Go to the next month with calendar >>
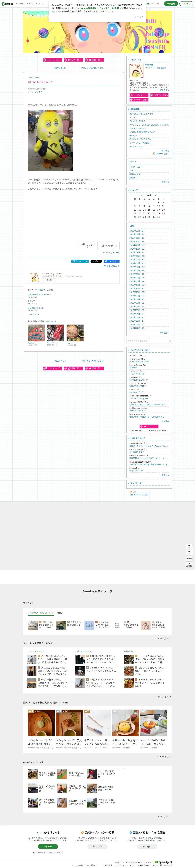The image size is (195, 868). pos(156,195)
